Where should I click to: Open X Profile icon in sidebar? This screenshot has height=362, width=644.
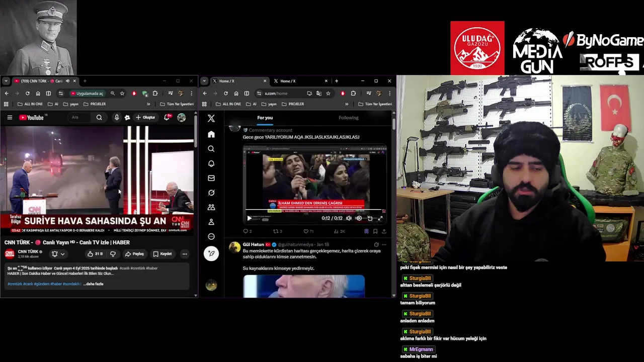pyautogui.click(x=211, y=222)
